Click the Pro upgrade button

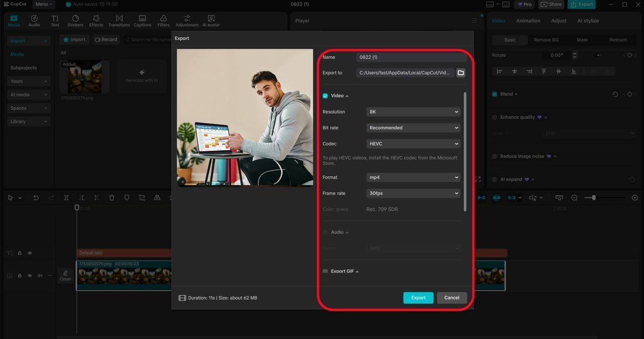pyautogui.click(x=524, y=4)
